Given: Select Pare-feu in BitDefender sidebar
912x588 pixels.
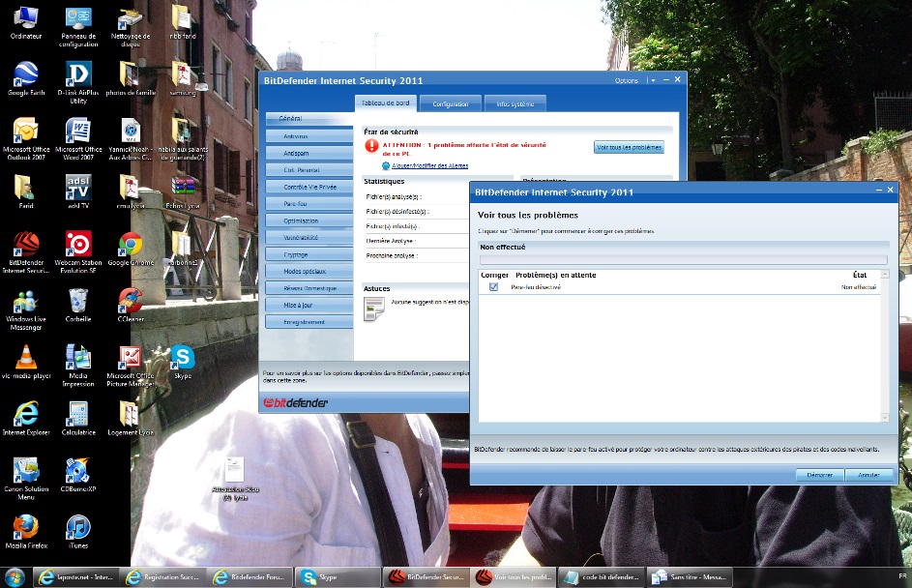Looking at the screenshot, I should (309, 203).
